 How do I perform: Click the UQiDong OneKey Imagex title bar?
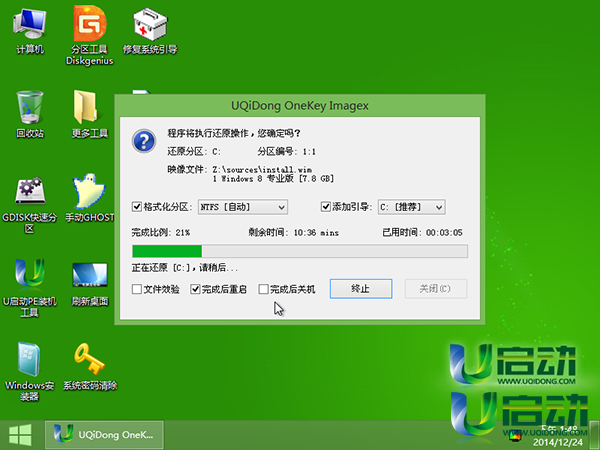click(300, 106)
